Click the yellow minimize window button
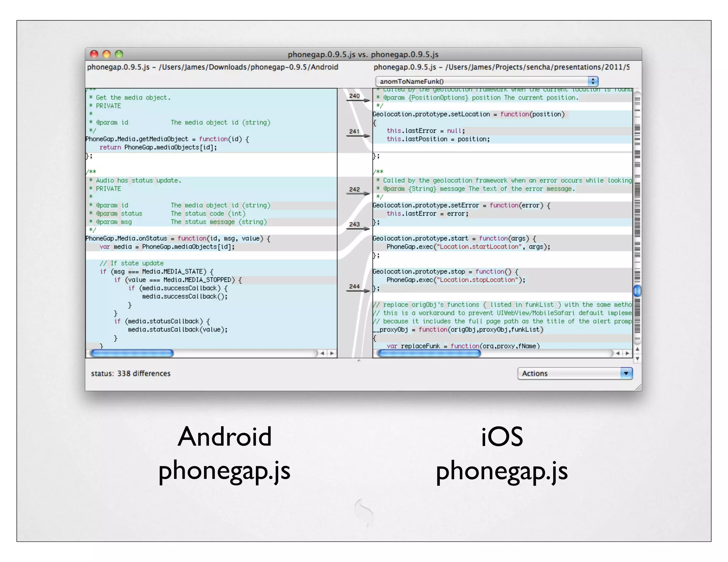 (x=107, y=54)
